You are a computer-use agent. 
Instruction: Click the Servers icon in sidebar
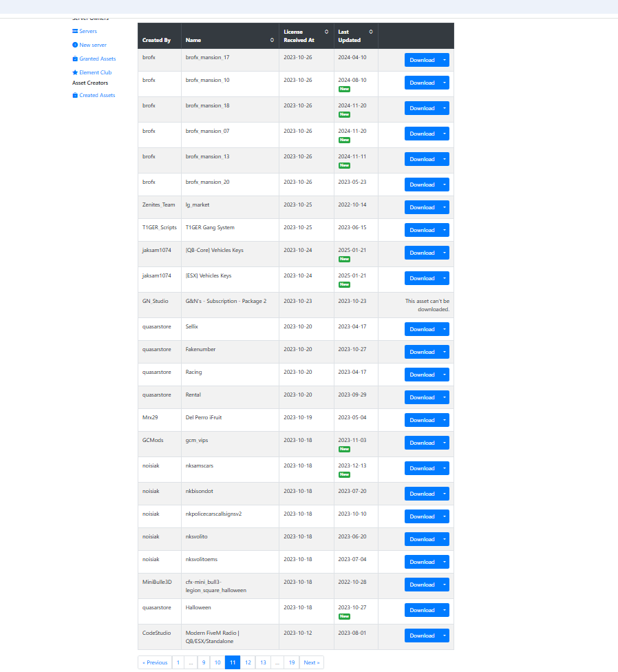(75, 31)
